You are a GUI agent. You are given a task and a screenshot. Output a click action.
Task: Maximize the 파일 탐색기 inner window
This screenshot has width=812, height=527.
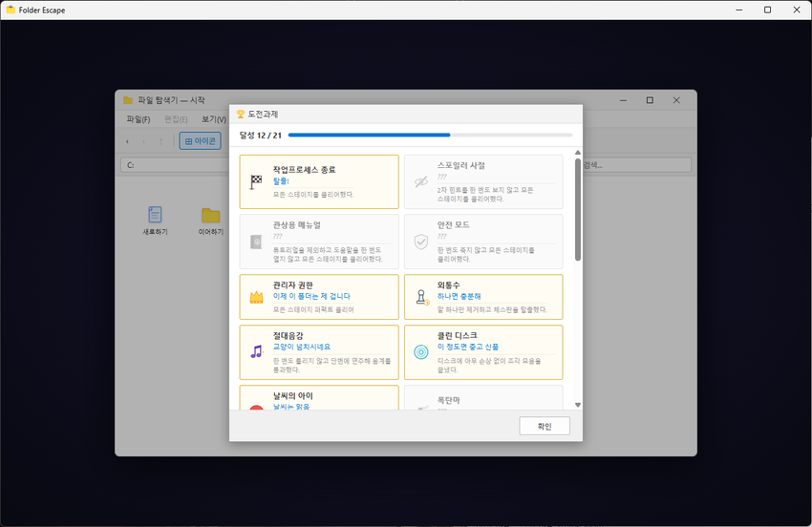pyautogui.click(x=650, y=100)
